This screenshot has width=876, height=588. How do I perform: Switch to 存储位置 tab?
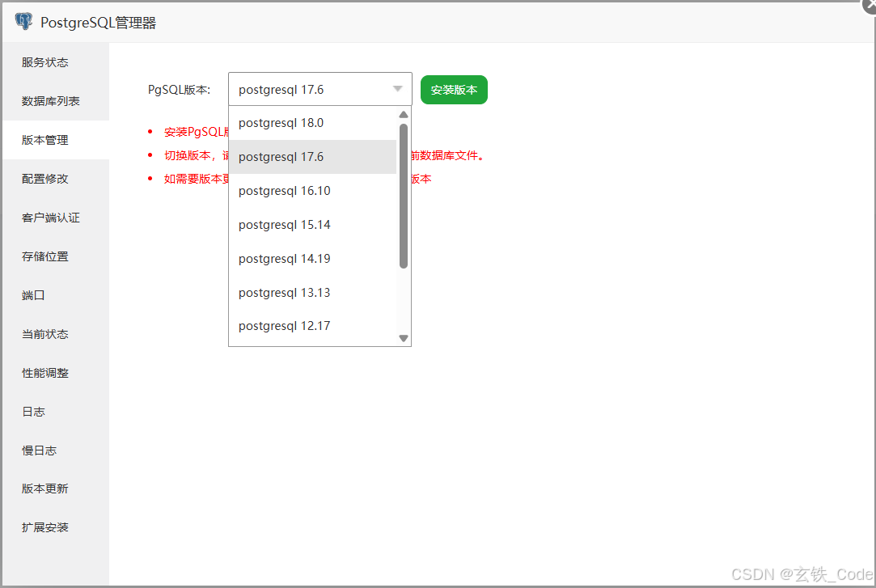coord(55,256)
